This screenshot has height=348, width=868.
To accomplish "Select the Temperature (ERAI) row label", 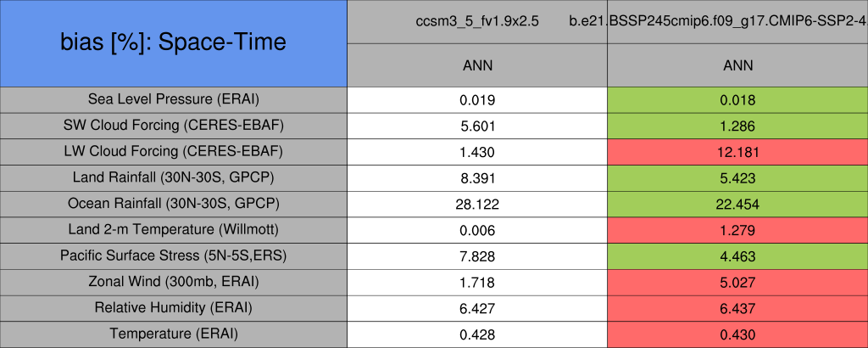I will pos(173,334).
